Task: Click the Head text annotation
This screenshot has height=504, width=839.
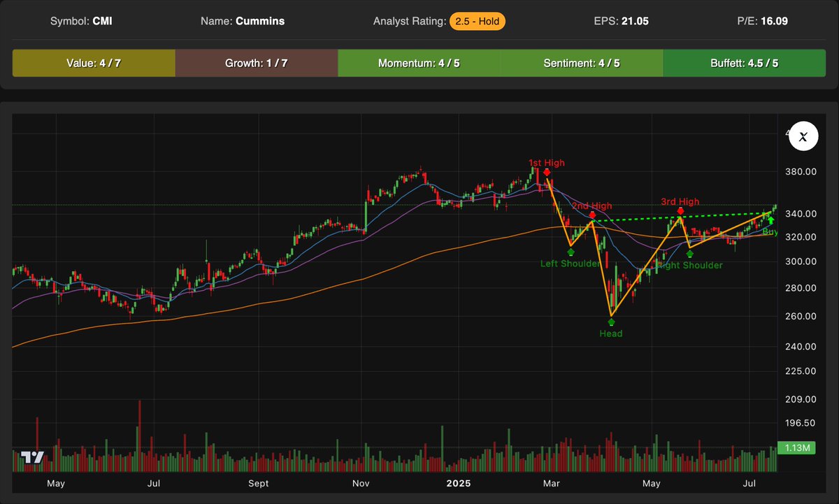Action: click(x=611, y=334)
